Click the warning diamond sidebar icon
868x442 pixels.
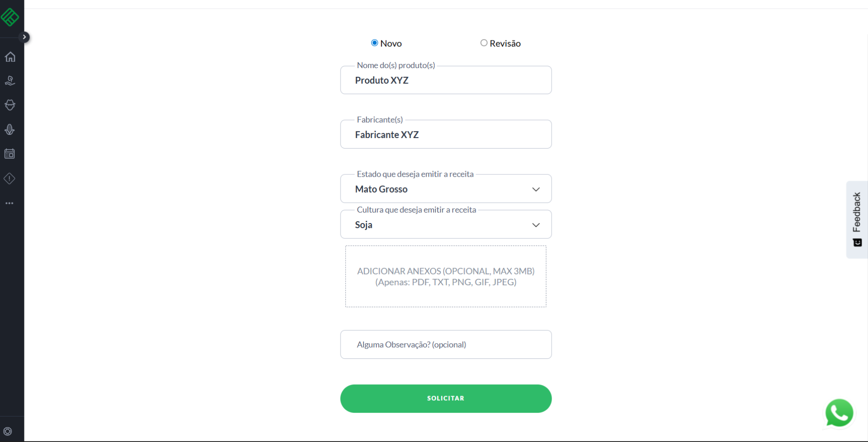tap(10, 179)
